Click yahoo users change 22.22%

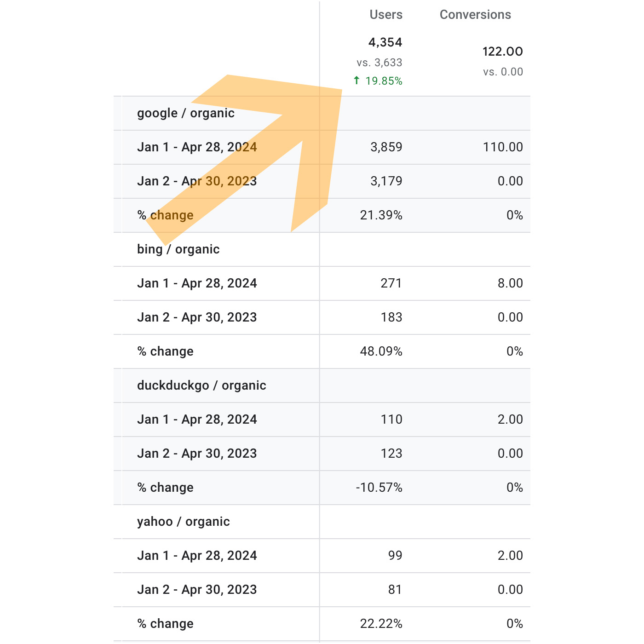tap(381, 624)
